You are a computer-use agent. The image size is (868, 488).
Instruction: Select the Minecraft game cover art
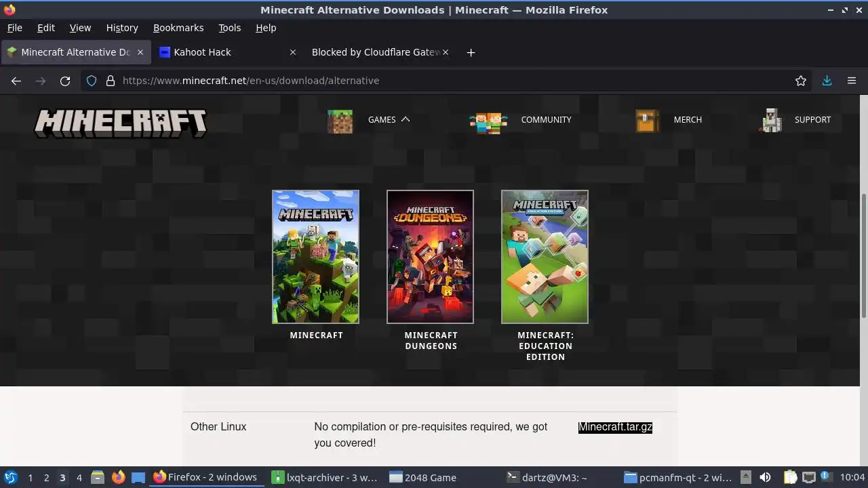click(x=315, y=257)
